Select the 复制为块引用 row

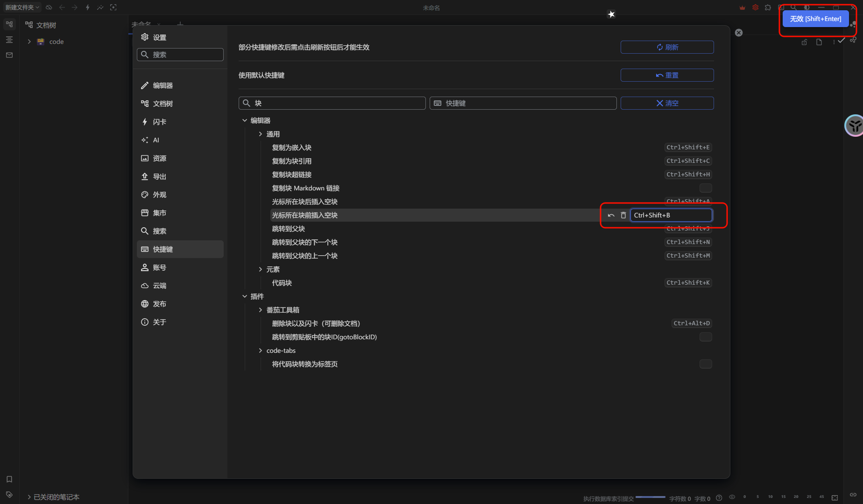(491, 161)
